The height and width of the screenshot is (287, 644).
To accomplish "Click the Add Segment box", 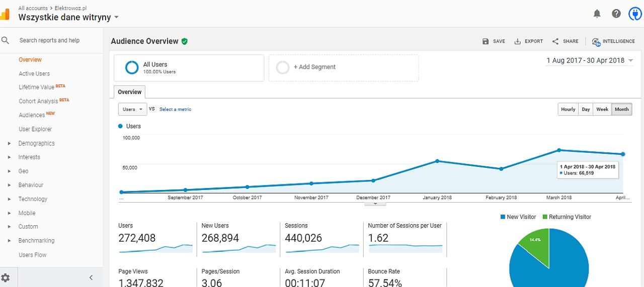I will pos(344,68).
